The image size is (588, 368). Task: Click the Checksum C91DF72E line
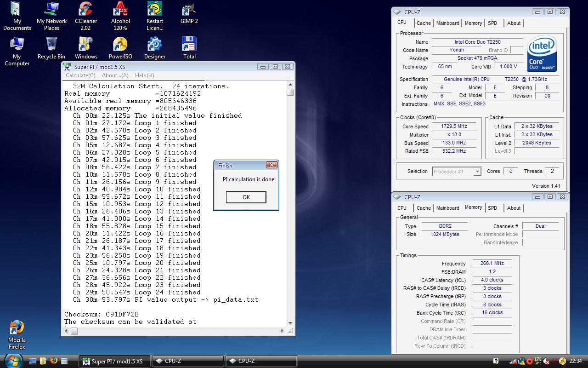coord(102,314)
